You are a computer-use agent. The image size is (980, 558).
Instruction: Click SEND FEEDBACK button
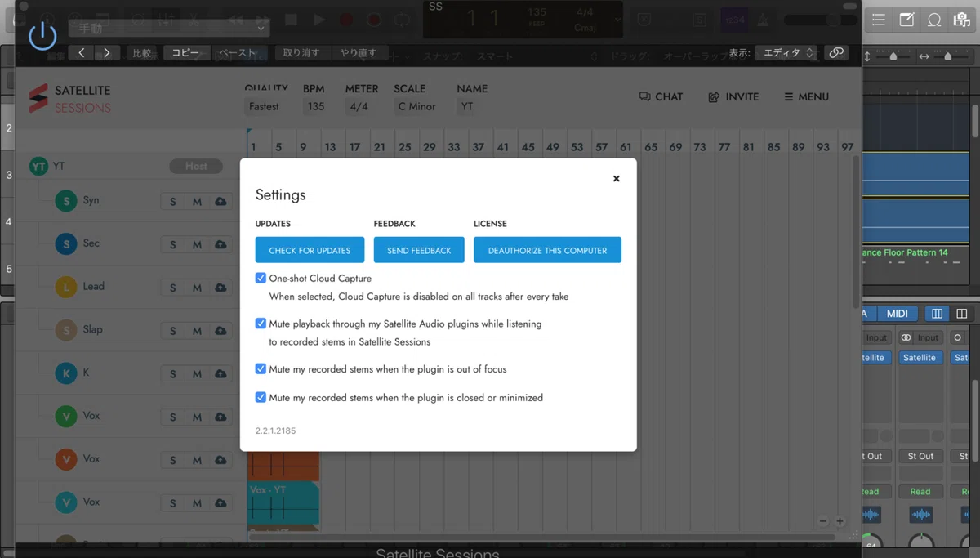click(x=419, y=250)
